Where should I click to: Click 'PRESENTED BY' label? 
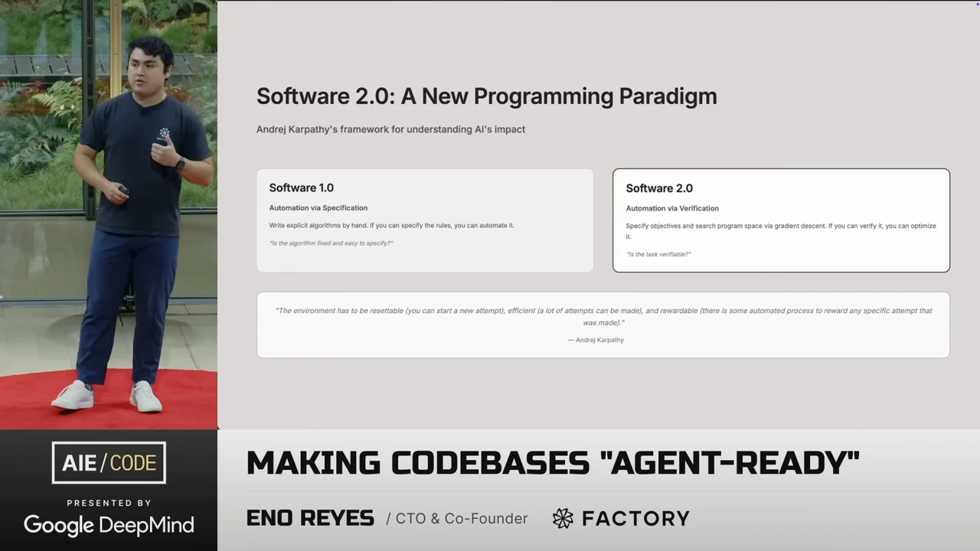coord(109,503)
